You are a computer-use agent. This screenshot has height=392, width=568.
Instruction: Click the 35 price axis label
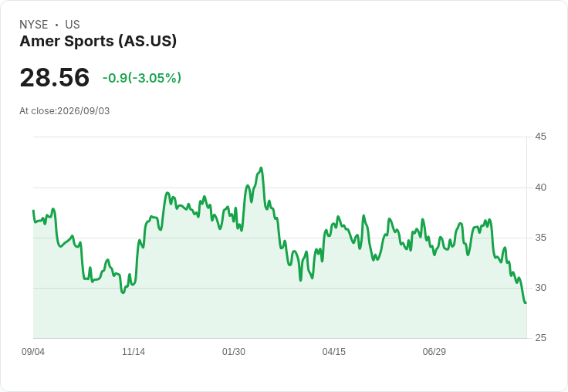[x=540, y=238]
